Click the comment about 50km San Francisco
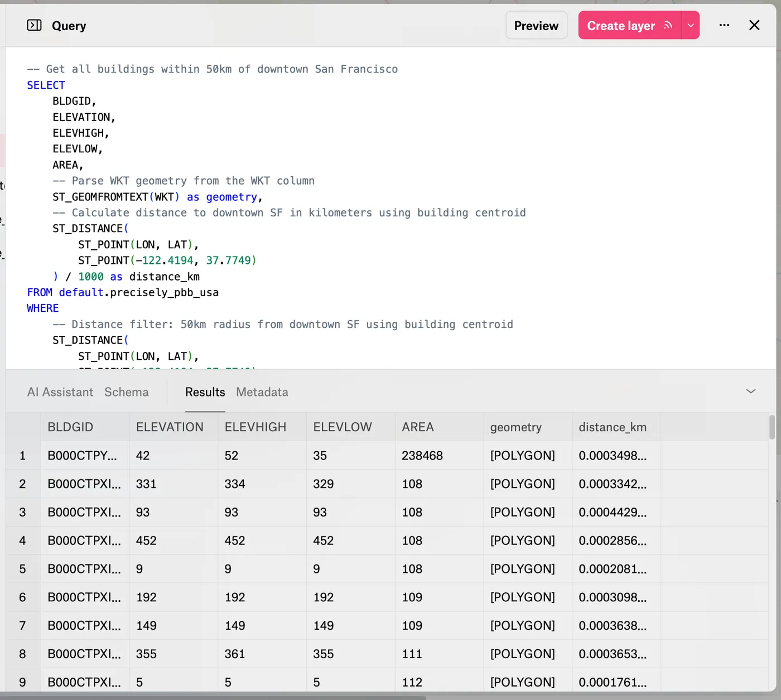 pos(212,69)
